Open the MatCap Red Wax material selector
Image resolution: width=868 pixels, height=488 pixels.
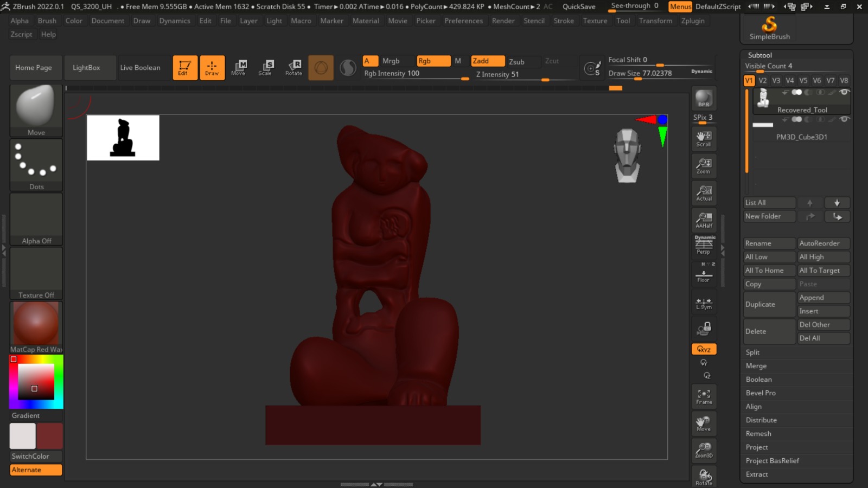click(36, 328)
